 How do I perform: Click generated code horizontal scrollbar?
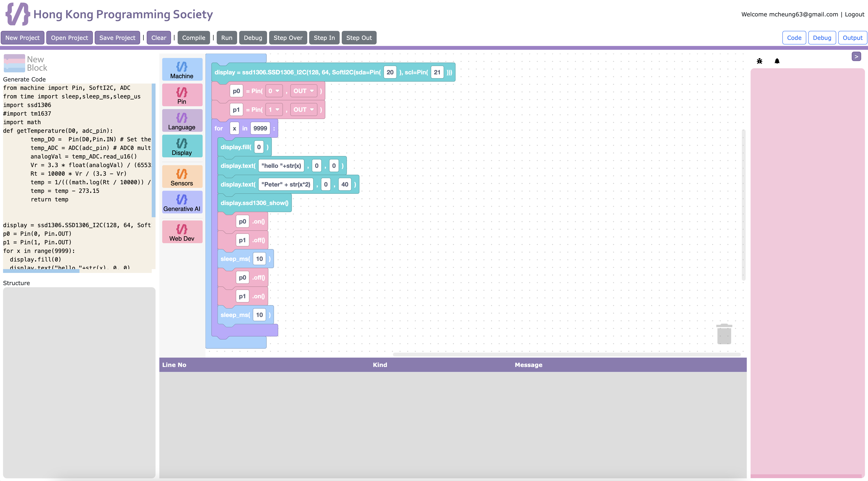point(41,271)
